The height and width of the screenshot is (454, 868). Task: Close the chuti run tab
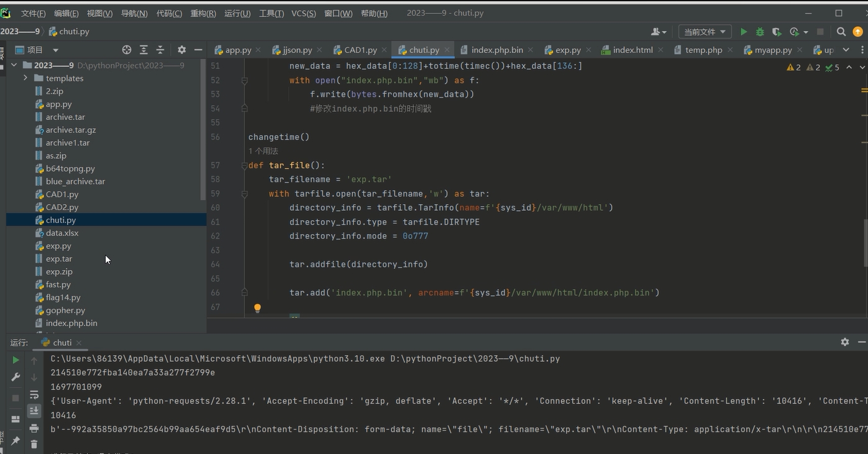(x=79, y=343)
